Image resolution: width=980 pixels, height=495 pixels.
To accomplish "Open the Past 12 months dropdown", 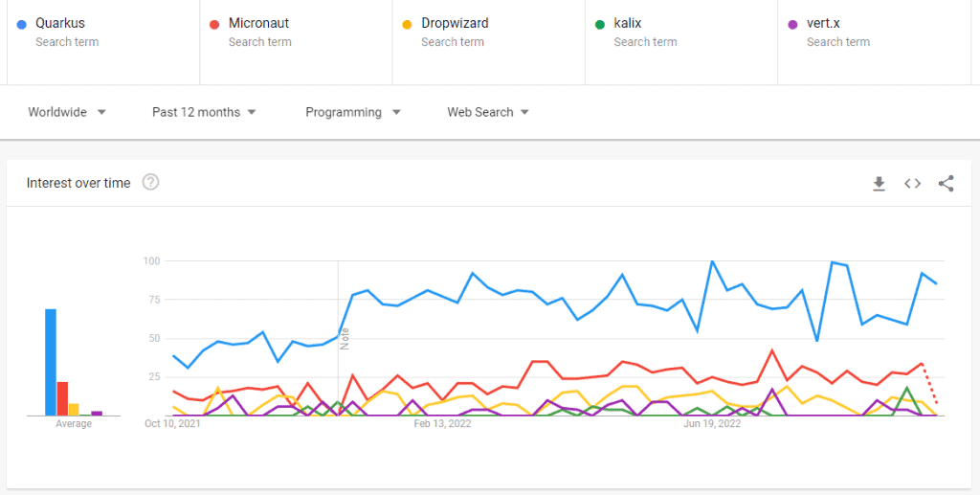I will click(204, 112).
